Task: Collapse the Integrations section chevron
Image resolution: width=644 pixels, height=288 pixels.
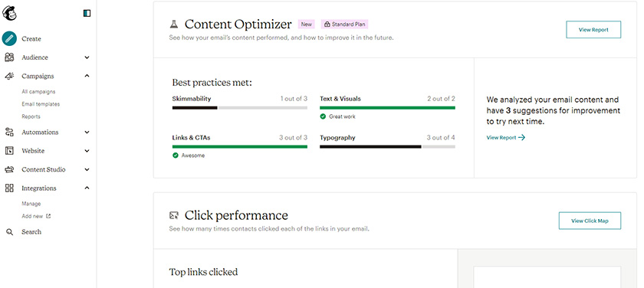Action: click(87, 188)
